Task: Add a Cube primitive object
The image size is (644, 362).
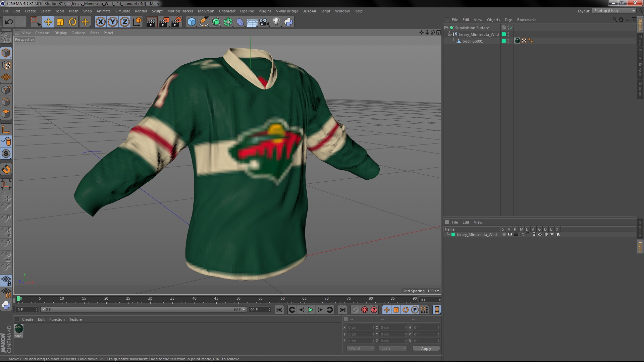Action: (192, 22)
